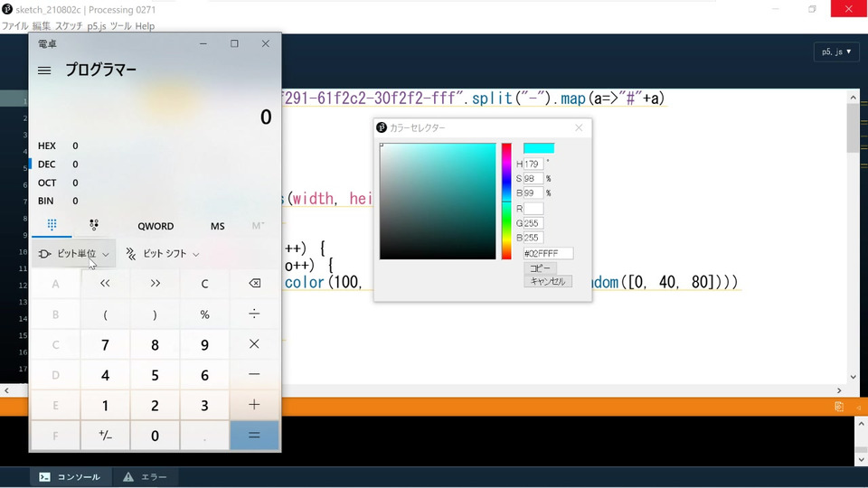
Task: Close the color selector dialog
Action: tap(579, 127)
